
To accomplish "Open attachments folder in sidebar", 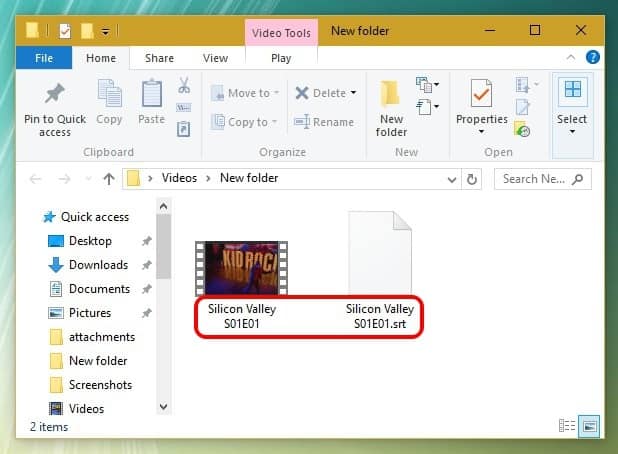I will click(102, 337).
